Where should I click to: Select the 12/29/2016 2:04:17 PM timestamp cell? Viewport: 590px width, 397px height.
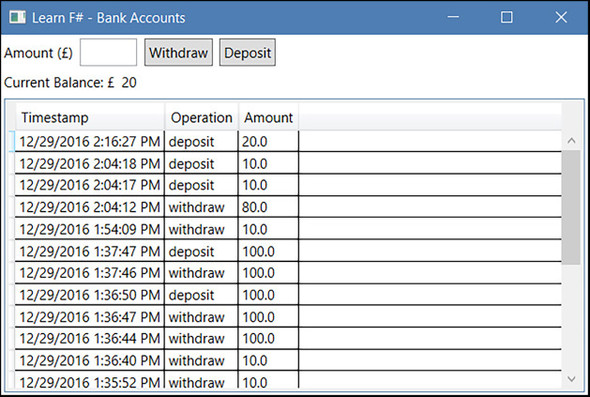click(90, 185)
